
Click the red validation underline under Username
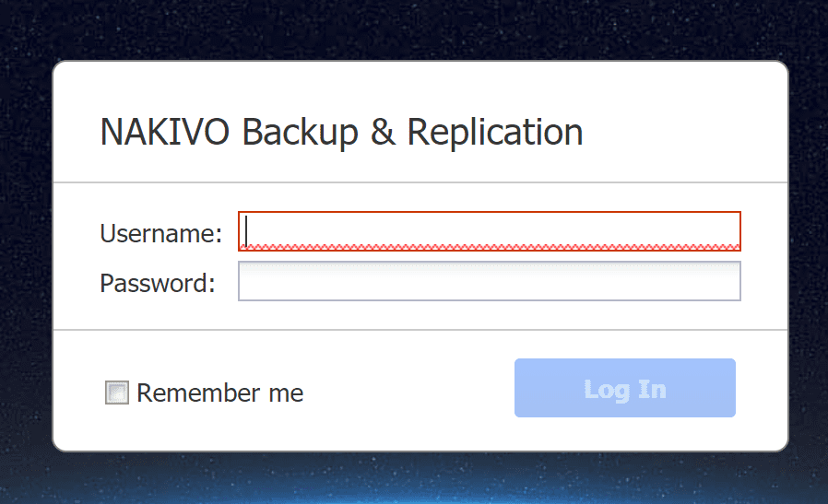(489, 247)
